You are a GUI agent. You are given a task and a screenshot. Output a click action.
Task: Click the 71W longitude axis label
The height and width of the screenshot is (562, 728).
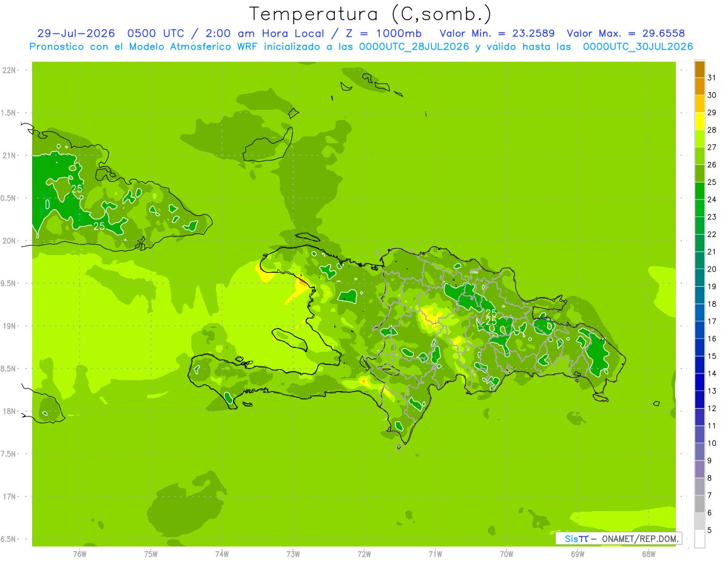click(x=435, y=554)
